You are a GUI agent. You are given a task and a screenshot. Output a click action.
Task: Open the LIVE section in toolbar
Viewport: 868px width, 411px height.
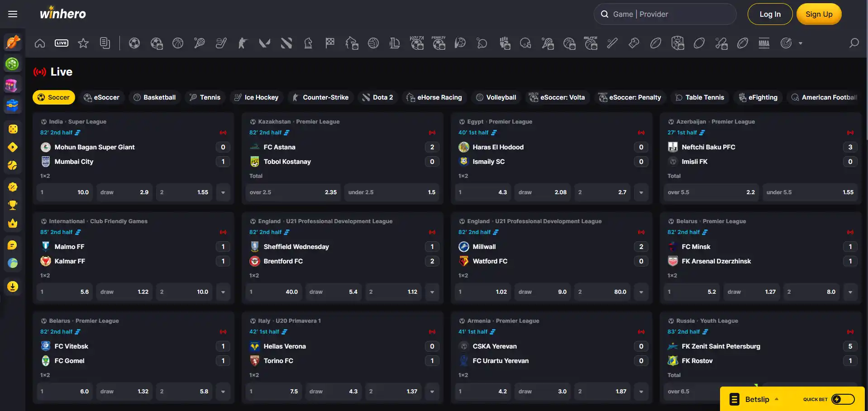[62, 43]
